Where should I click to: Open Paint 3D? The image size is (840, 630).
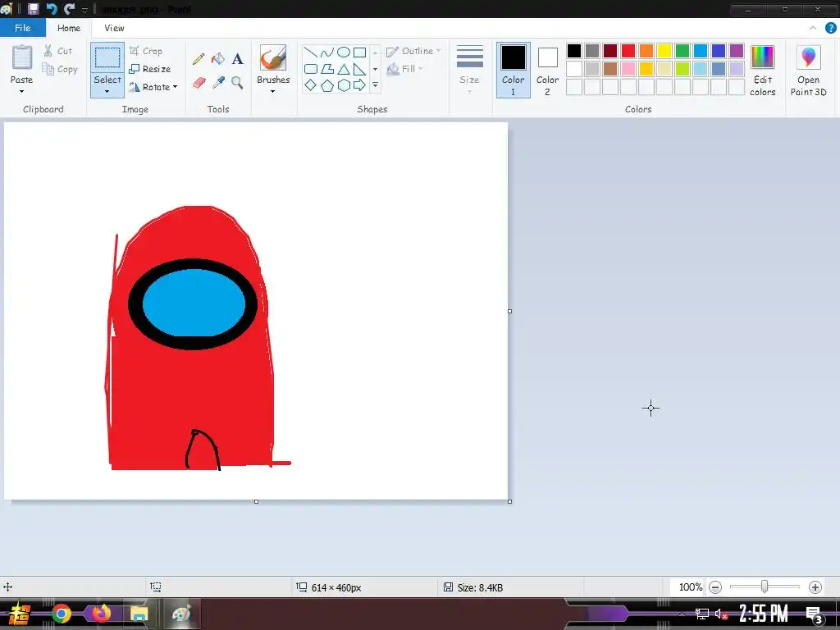pos(808,71)
